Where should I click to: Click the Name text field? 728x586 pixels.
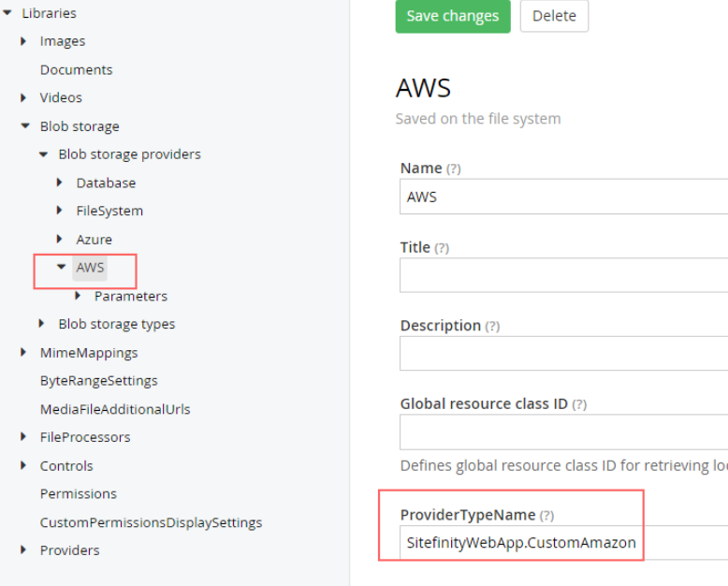click(x=561, y=197)
